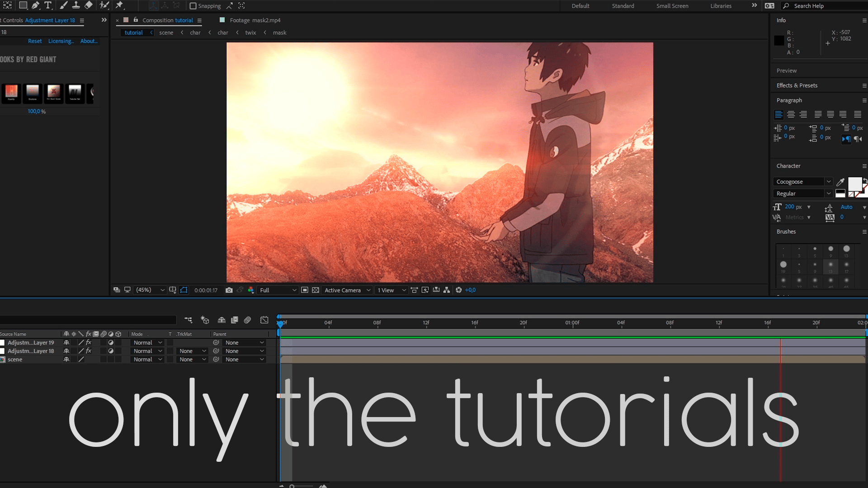Click the About link

[x=89, y=41]
